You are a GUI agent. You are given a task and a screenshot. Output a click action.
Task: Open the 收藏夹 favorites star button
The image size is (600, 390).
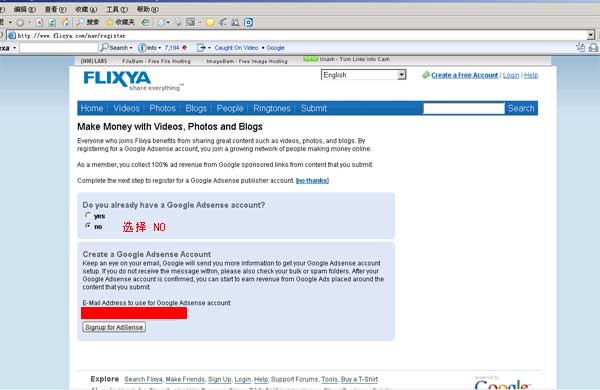[121, 22]
